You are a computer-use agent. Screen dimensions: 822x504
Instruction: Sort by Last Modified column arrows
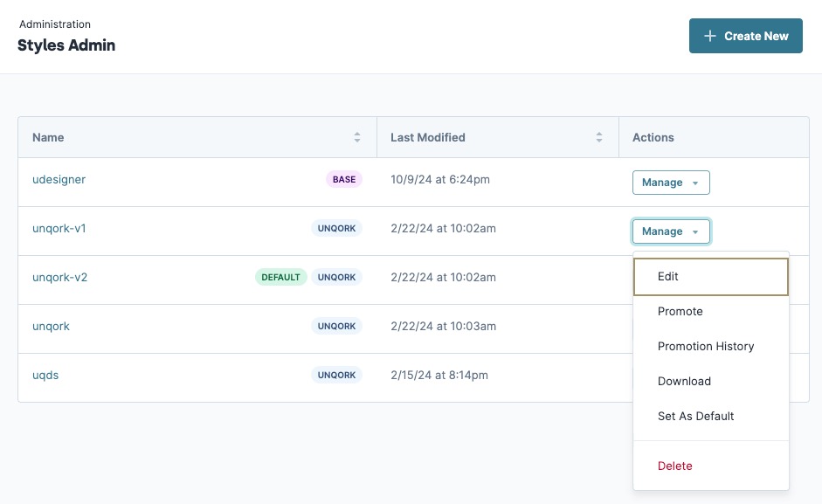pos(599,137)
